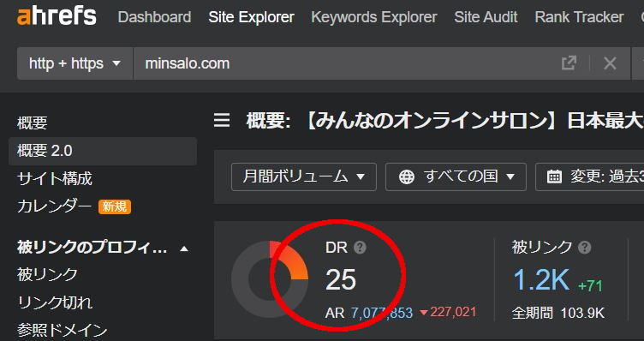This screenshot has width=644, height=341.
Task: Go to the Dashboard menu
Action: coord(154,17)
